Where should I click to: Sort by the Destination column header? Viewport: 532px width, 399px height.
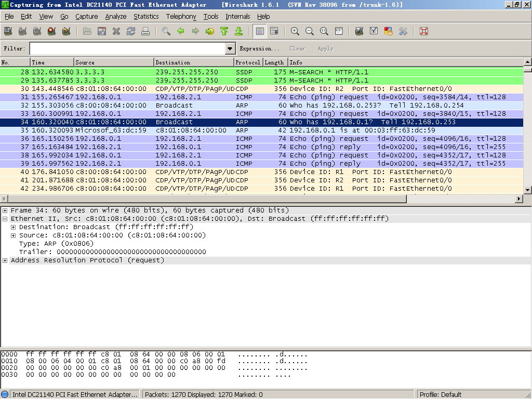click(x=194, y=62)
